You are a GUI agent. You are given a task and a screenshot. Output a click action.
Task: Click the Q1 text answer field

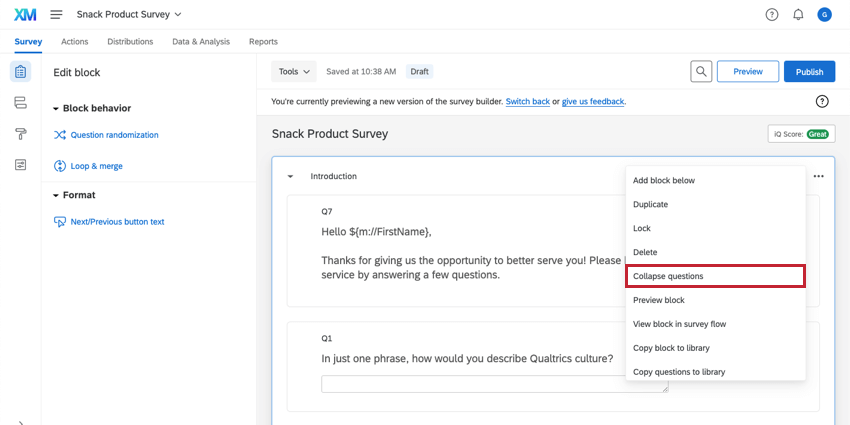click(x=494, y=384)
